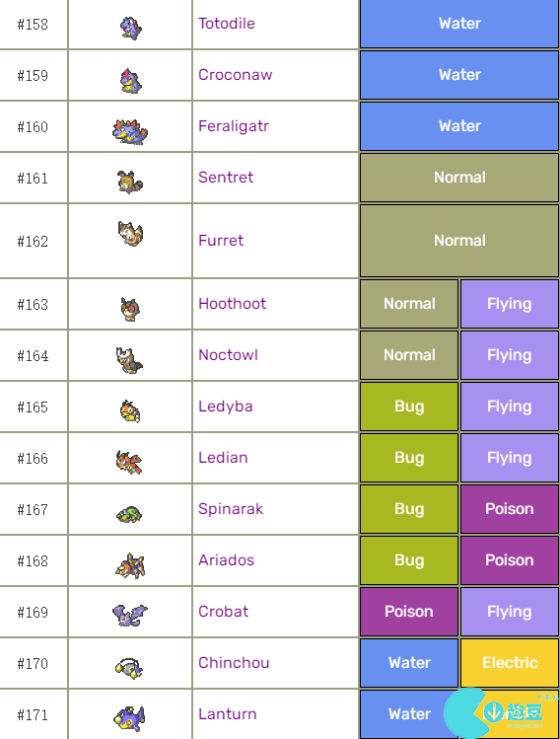The width and height of the screenshot is (560, 739).
Task: Click Ledyba's Bug type cell
Action: point(409,406)
